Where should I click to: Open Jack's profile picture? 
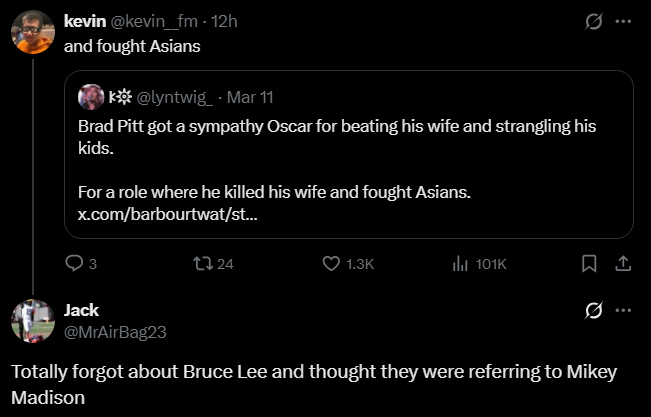[x=32, y=321]
